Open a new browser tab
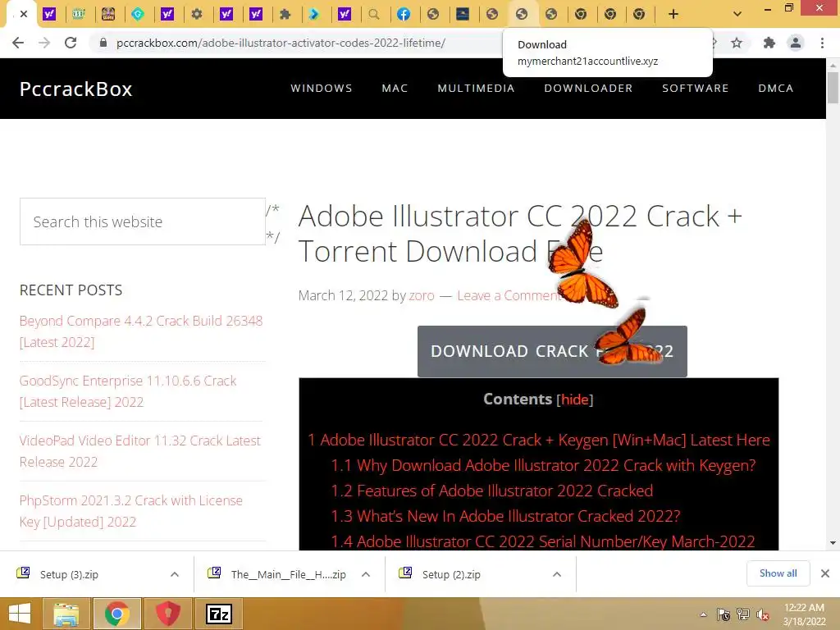Viewport: 840px width, 630px height. click(x=673, y=15)
